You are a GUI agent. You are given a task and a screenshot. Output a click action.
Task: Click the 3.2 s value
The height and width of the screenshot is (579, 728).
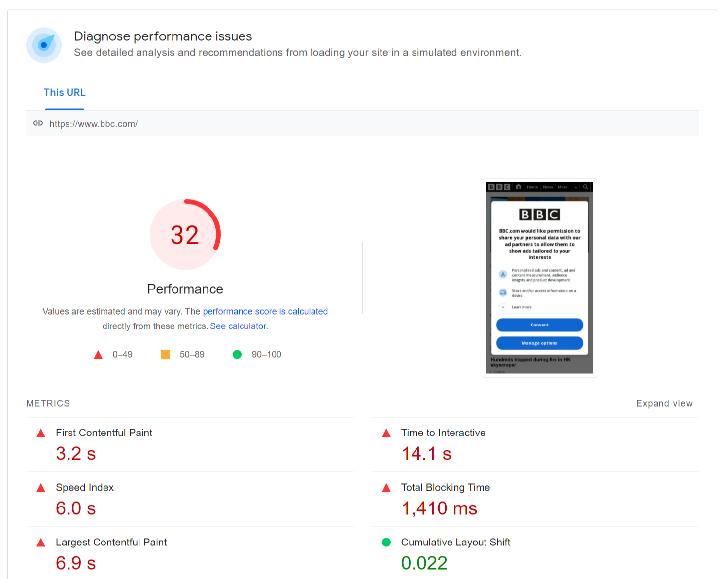(76, 454)
